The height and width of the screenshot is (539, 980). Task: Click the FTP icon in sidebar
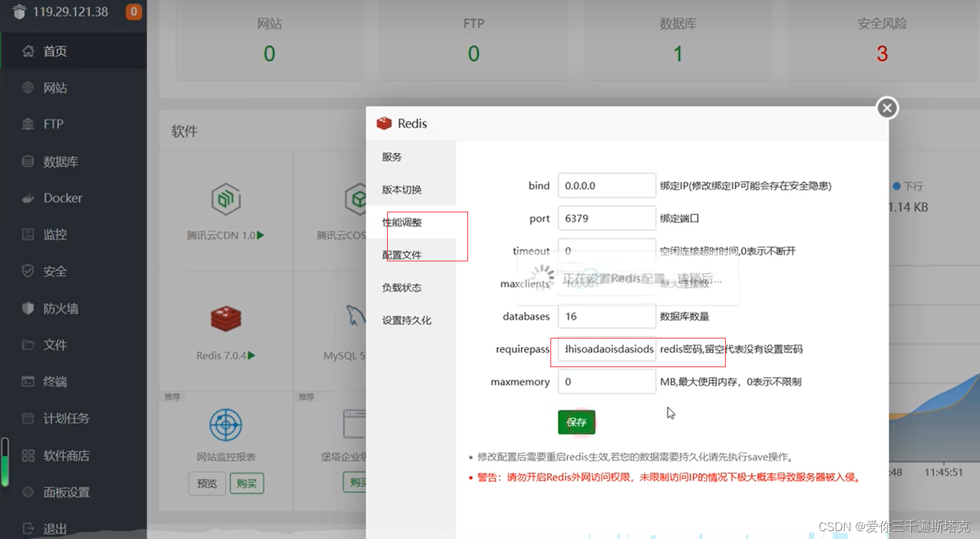[x=28, y=124]
